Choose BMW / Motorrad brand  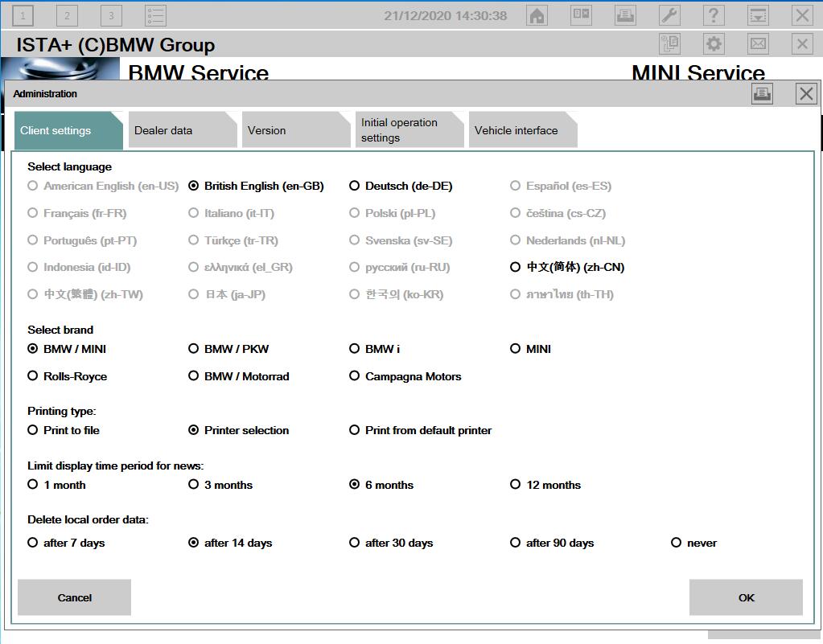239,376
